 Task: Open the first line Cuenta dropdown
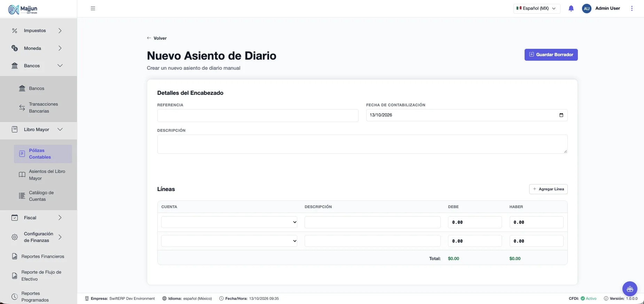(229, 222)
